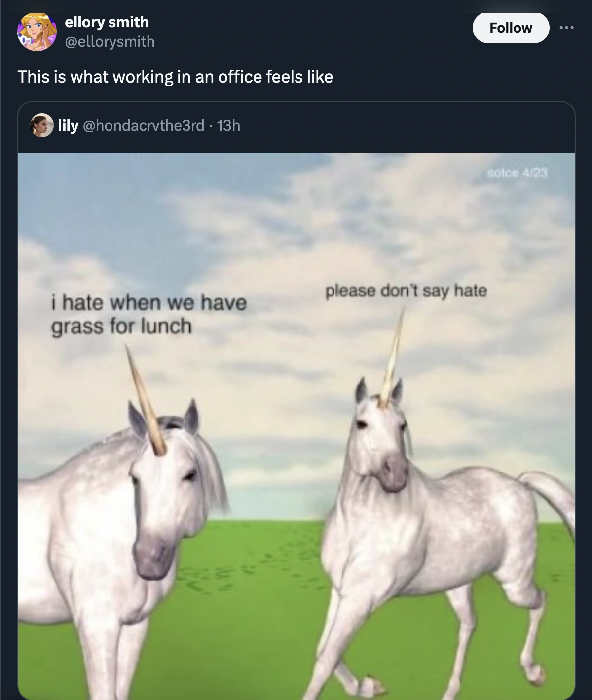
Task: Click the right unicorn's tail
Action: click(x=550, y=493)
